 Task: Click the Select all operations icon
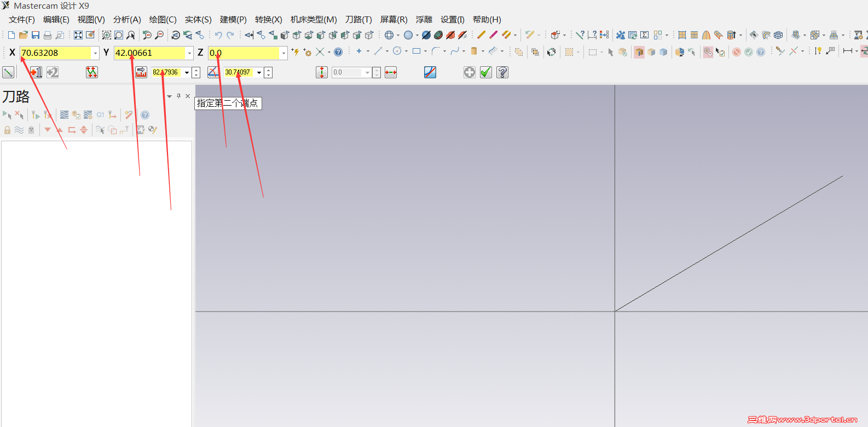[7, 115]
